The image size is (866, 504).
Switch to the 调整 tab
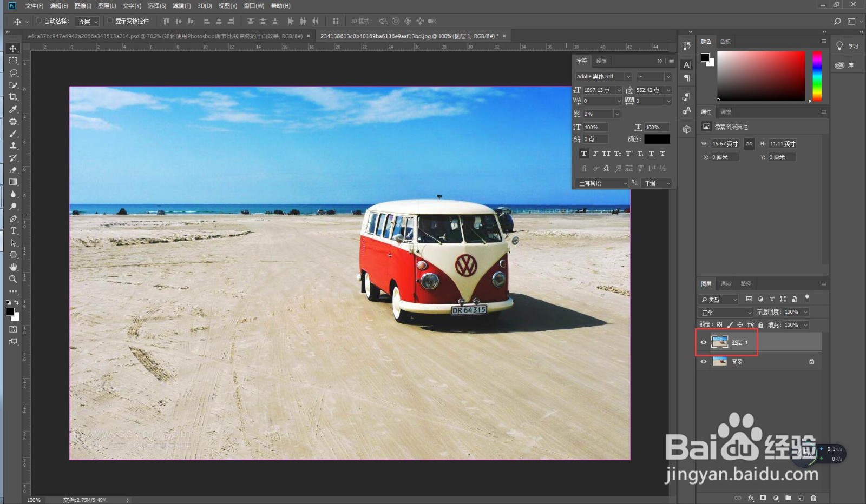(x=726, y=112)
